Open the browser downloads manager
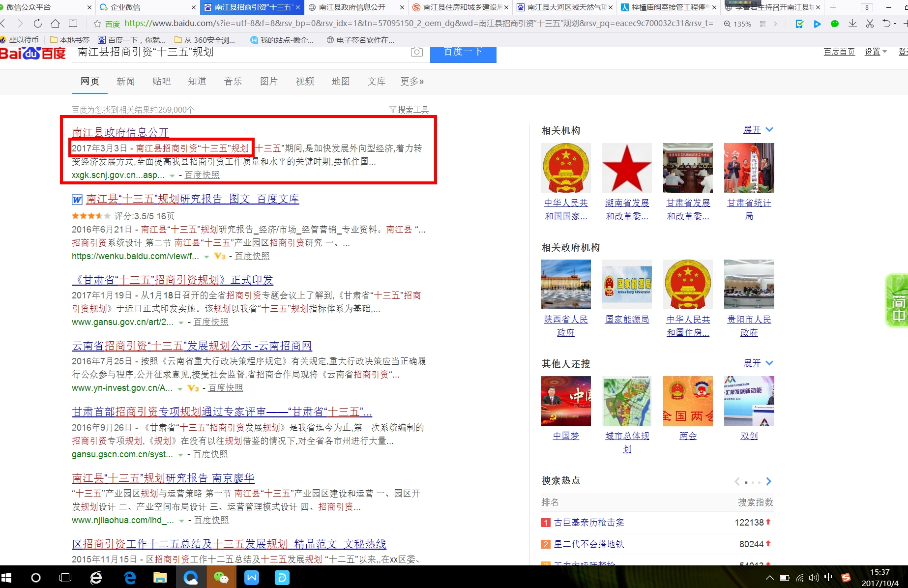 coord(852,24)
